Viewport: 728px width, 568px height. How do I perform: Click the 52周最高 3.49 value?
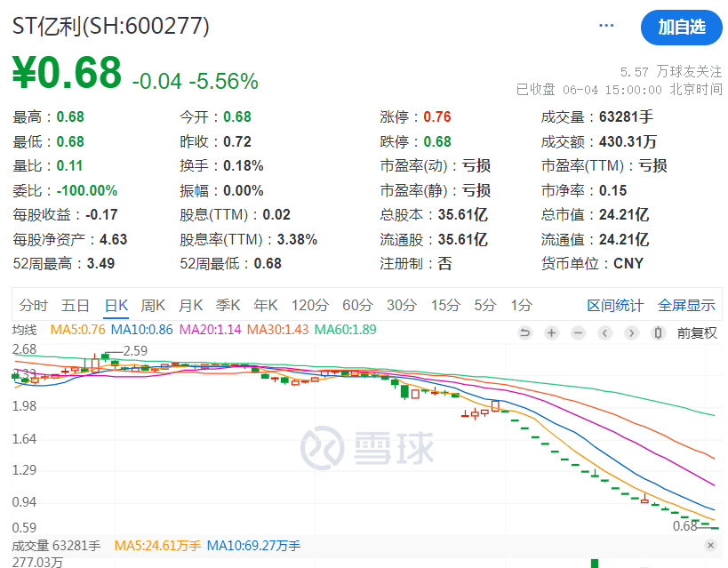point(100,264)
